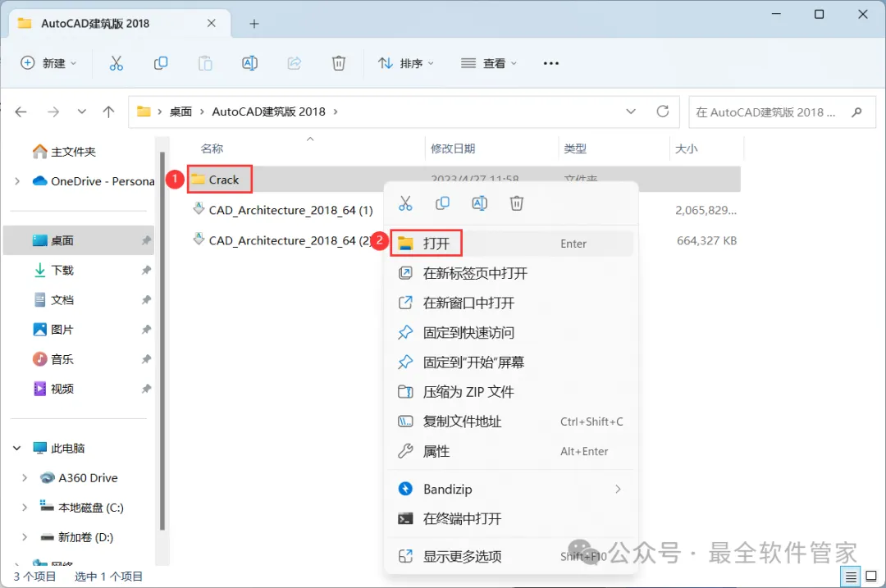Open the 排序 sort dropdown

tap(406, 63)
